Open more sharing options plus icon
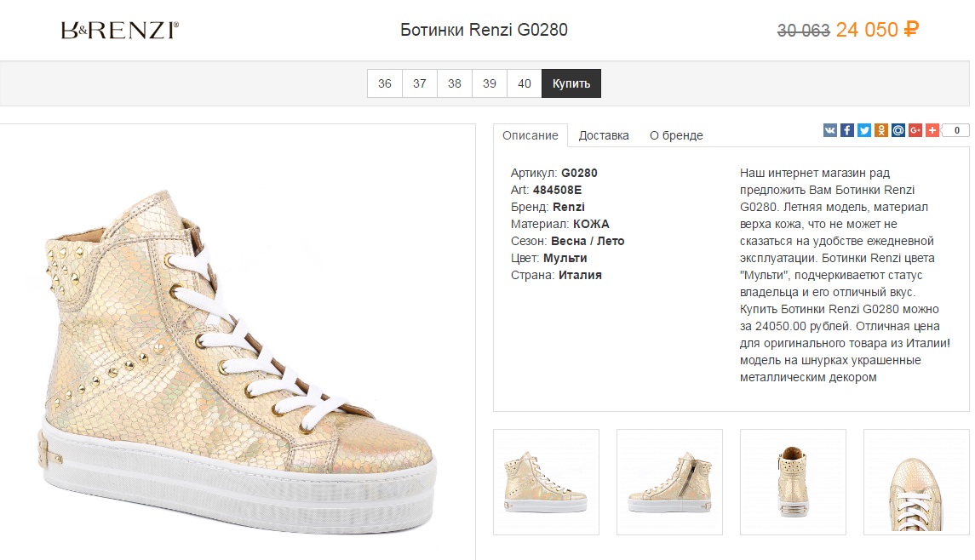The width and height of the screenshot is (975, 560). [932, 130]
